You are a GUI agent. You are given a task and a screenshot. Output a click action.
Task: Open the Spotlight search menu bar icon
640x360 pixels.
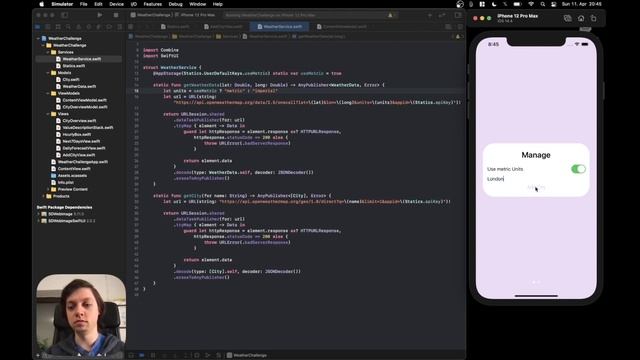[542, 4]
